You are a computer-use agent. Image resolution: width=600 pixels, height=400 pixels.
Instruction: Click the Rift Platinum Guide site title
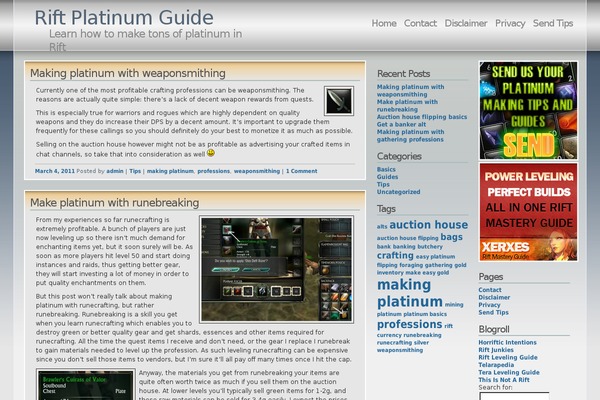pyautogui.click(x=124, y=18)
